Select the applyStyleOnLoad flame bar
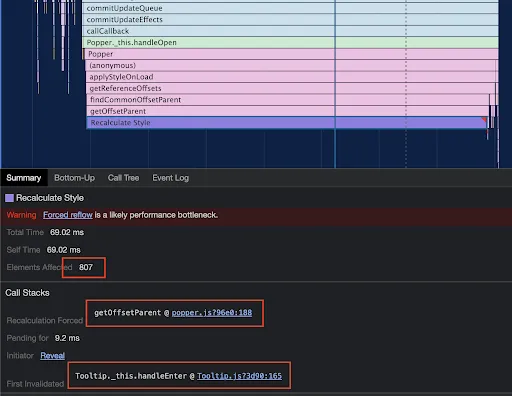The image size is (512, 396). pos(292,77)
